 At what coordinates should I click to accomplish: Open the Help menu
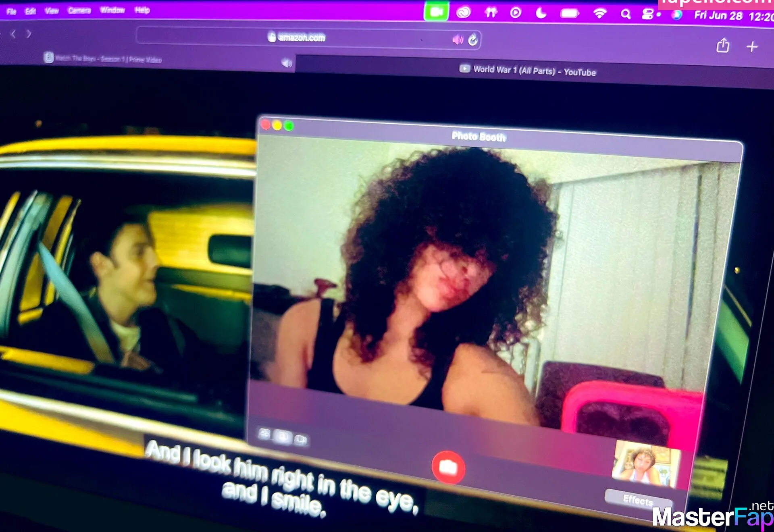pyautogui.click(x=142, y=10)
